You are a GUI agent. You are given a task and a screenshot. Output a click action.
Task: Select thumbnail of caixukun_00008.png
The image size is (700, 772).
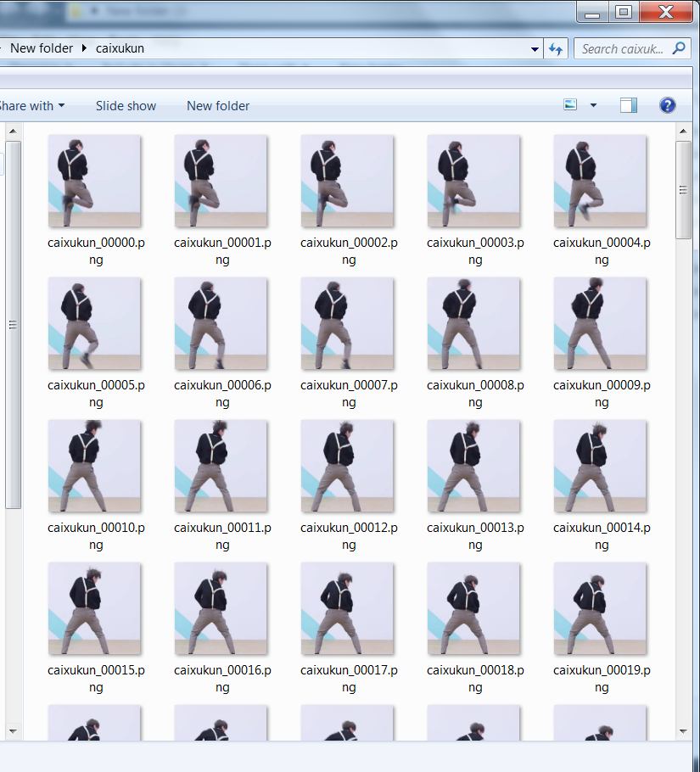(x=473, y=323)
